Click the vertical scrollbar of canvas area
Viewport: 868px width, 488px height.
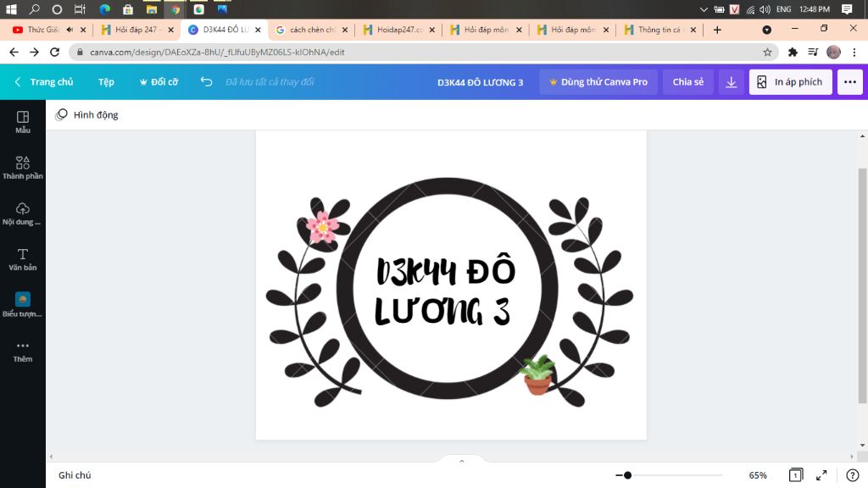[862, 286]
